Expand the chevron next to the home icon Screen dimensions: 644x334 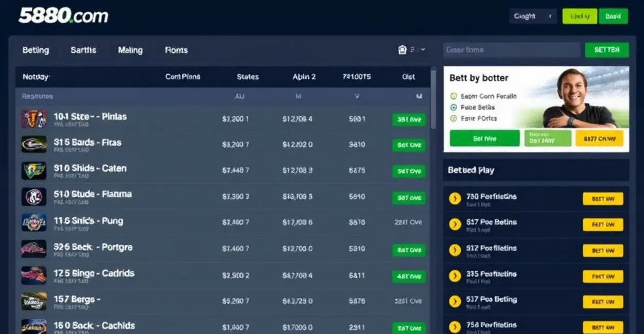coord(423,50)
